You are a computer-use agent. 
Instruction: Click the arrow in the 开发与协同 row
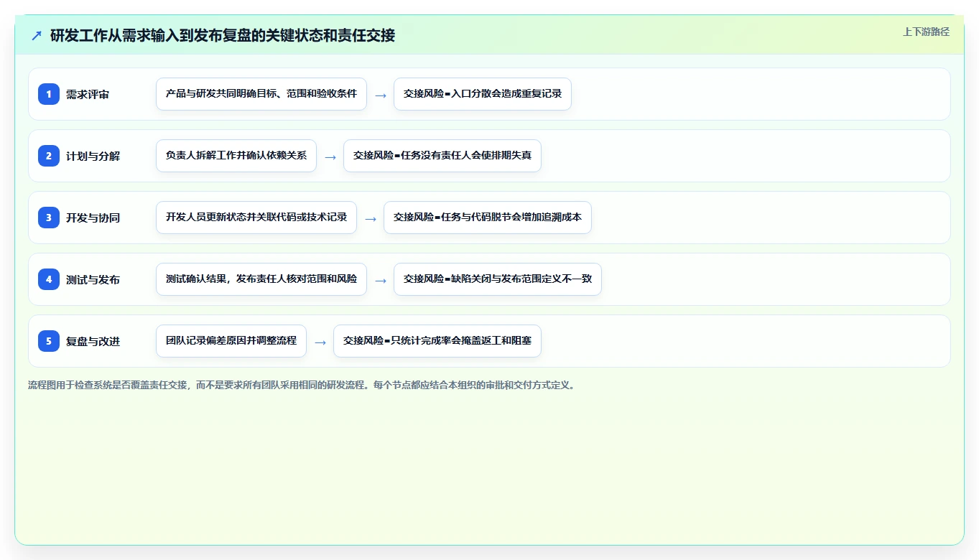pyautogui.click(x=371, y=218)
